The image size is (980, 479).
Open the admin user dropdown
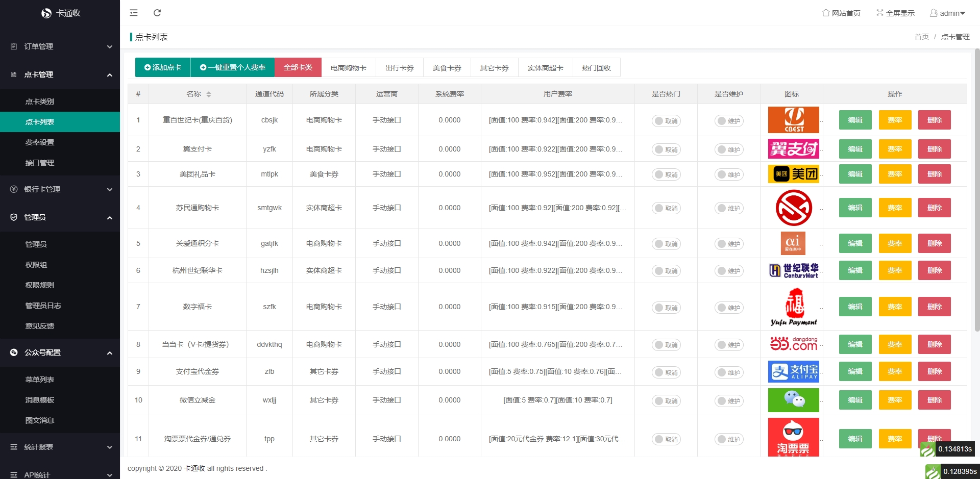[948, 13]
